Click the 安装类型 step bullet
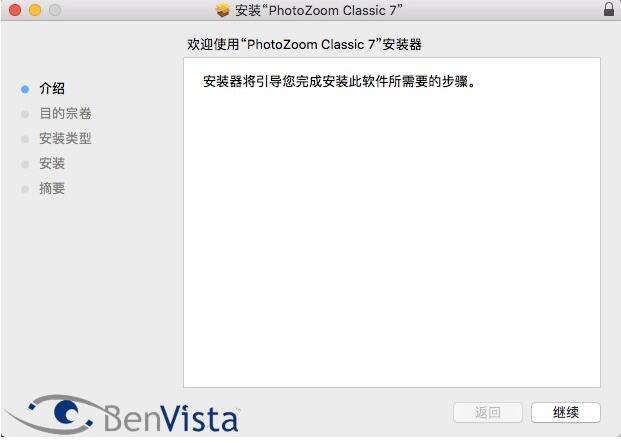The image size is (621, 443). click(x=25, y=139)
